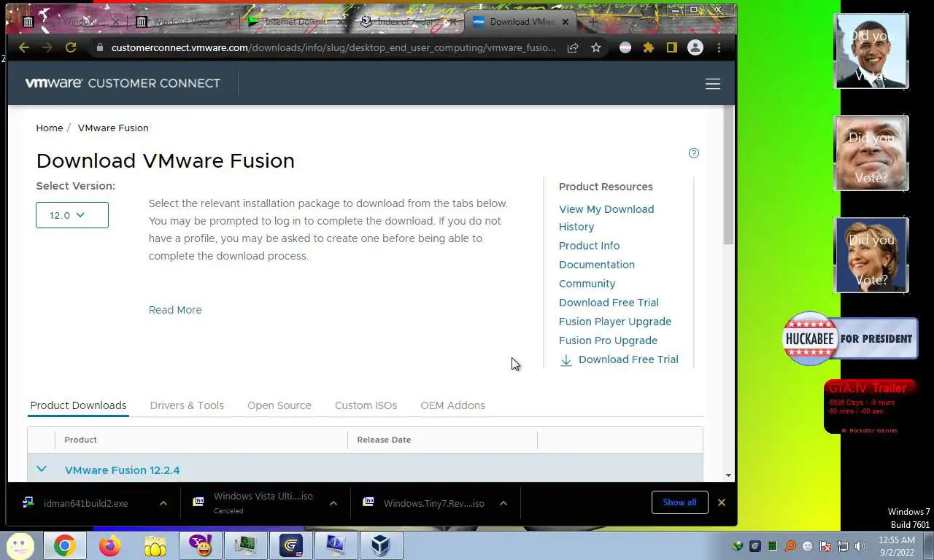
Task: Open the Chrome profile avatar icon
Action: [695, 47]
